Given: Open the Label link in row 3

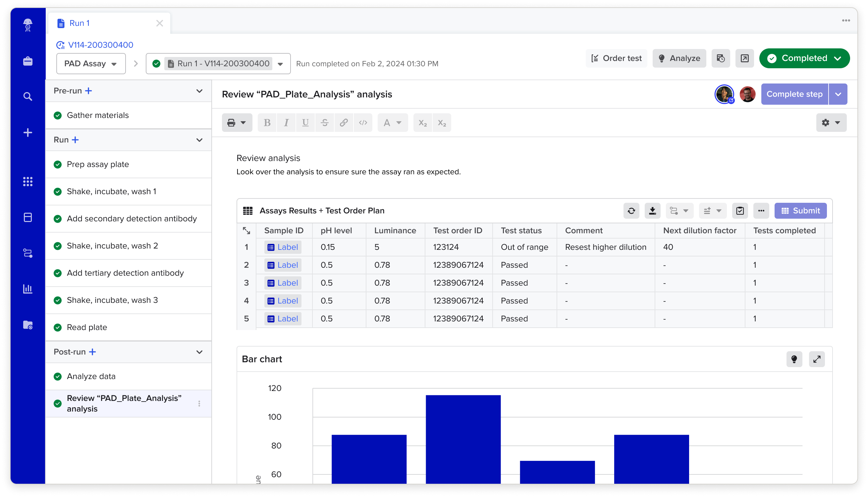Looking at the screenshot, I should coord(283,283).
